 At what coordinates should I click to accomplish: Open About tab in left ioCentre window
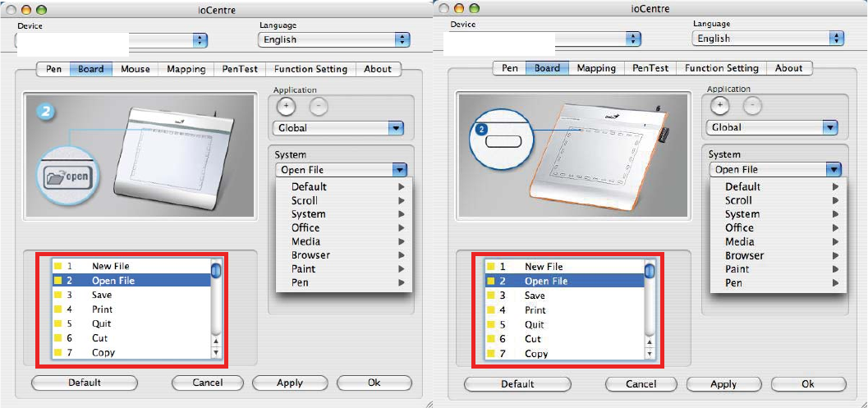click(378, 69)
